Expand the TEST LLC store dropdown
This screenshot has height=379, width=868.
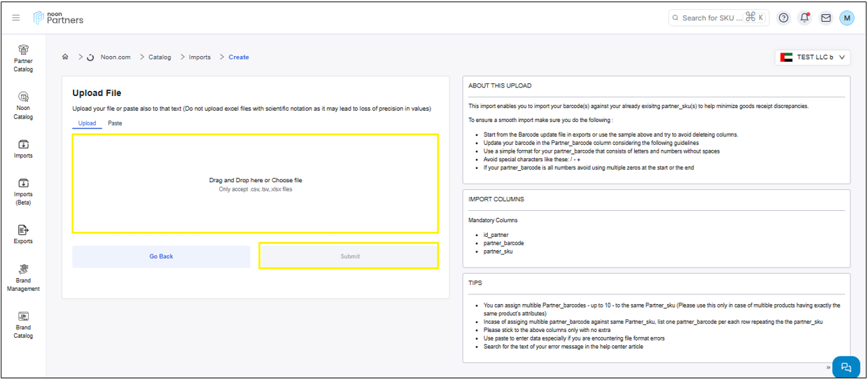813,57
